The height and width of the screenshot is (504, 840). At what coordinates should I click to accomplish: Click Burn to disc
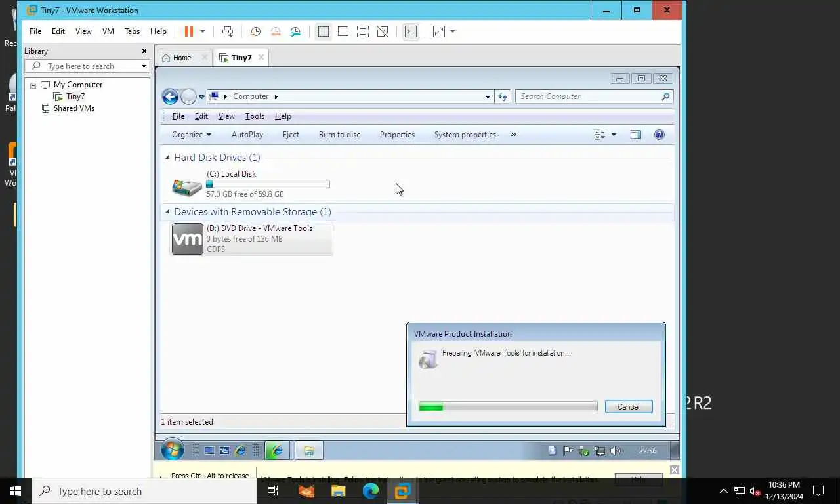[x=339, y=135]
